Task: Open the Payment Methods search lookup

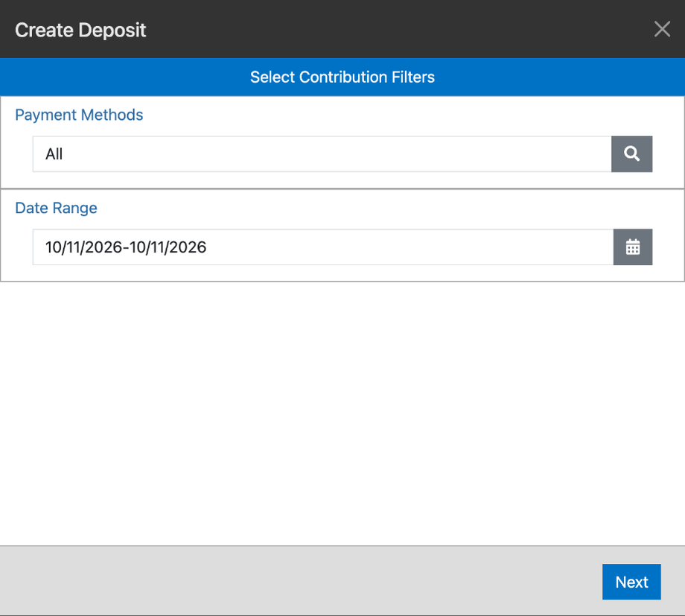Action: (631, 154)
